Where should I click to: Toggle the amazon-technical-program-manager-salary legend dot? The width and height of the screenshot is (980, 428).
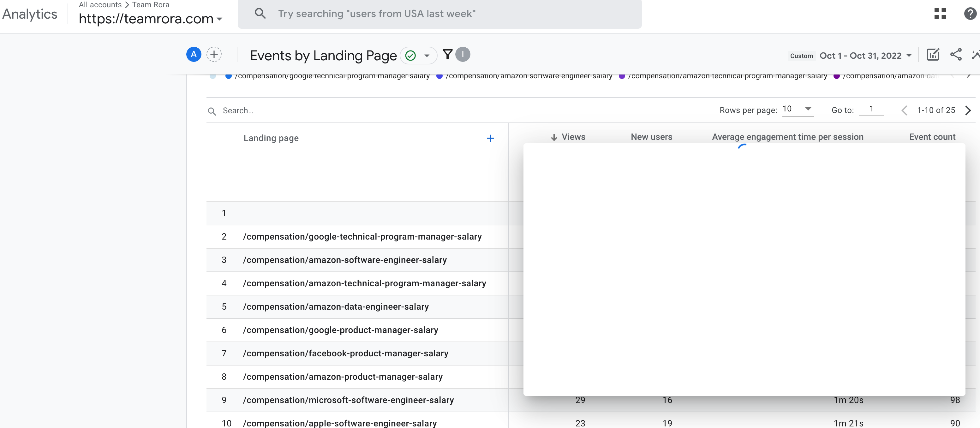point(622,76)
